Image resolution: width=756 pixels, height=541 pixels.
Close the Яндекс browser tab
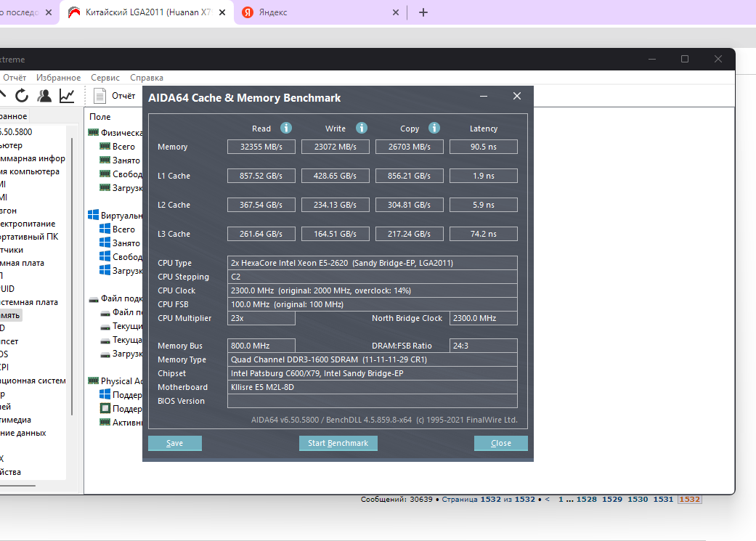(396, 12)
